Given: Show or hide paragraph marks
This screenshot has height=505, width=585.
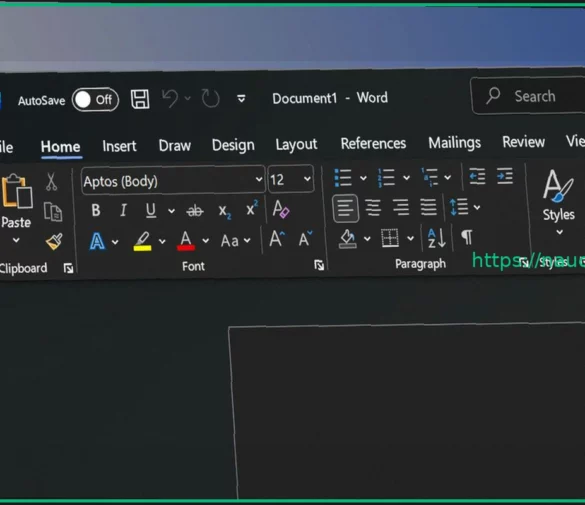Looking at the screenshot, I should coord(467,237).
